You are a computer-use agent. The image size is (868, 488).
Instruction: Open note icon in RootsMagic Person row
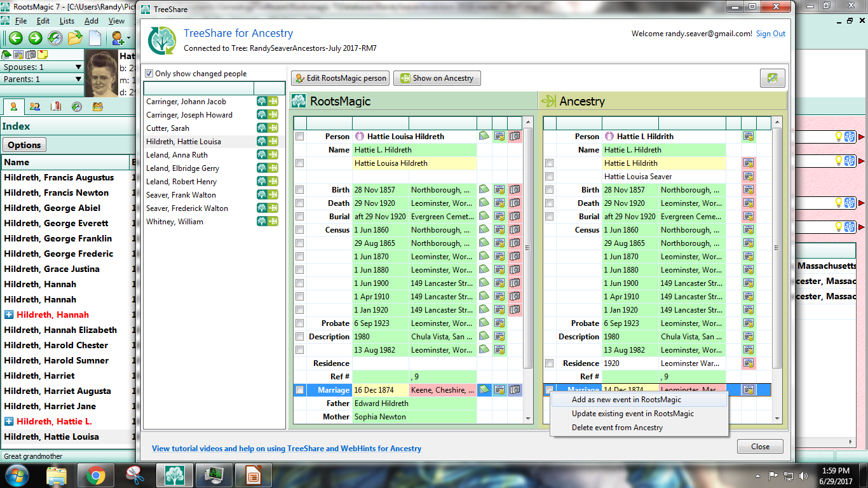484,137
